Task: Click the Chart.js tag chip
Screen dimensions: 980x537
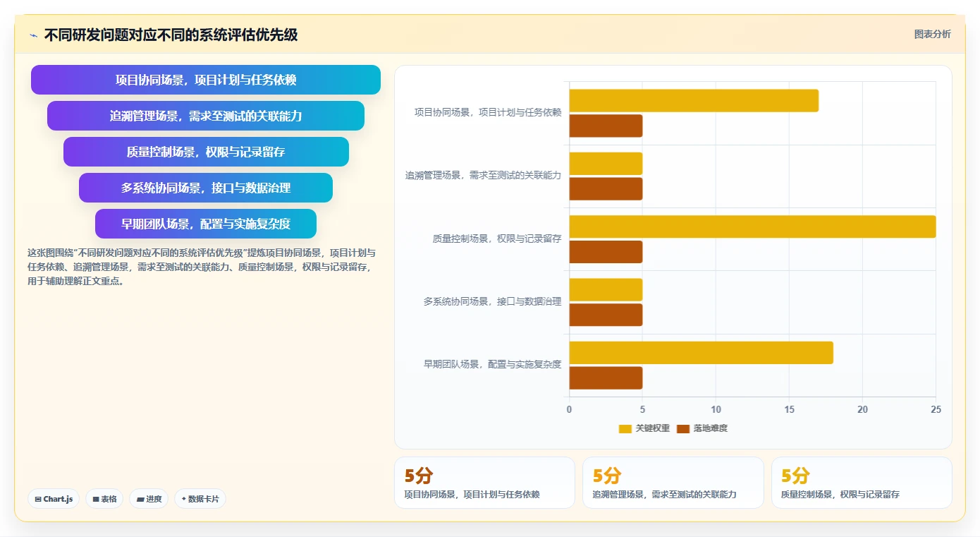Action: (54, 499)
